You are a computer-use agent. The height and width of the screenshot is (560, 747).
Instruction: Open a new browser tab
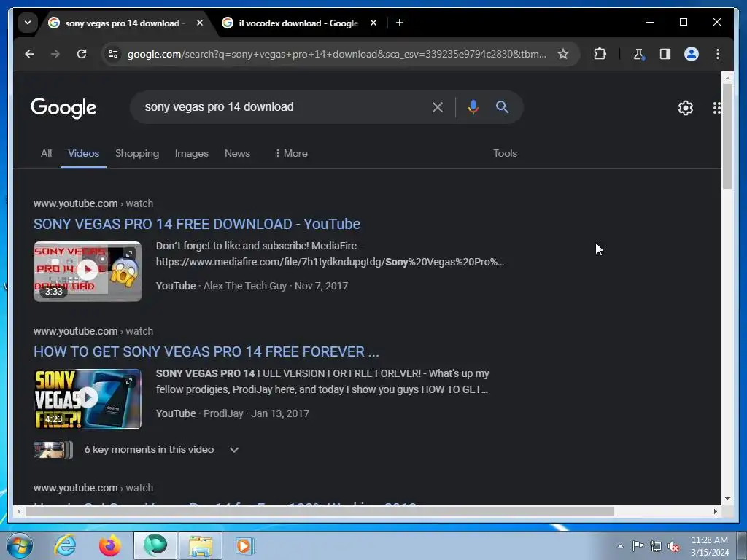click(400, 23)
